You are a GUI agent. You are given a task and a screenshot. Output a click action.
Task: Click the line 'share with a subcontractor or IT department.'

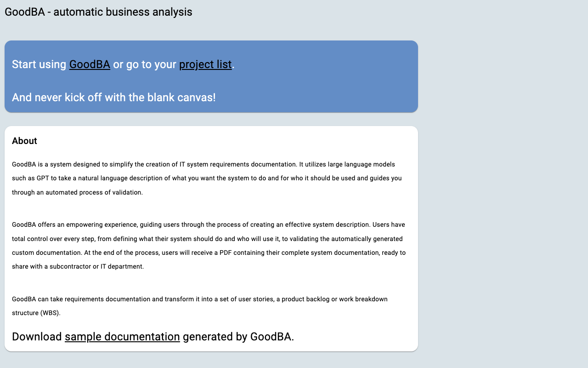click(78, 266)
